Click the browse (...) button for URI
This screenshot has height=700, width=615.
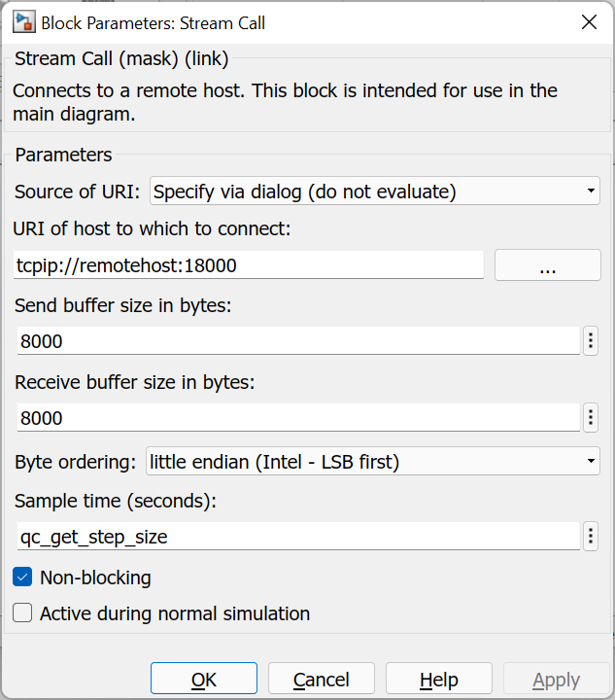coord(548,265)
